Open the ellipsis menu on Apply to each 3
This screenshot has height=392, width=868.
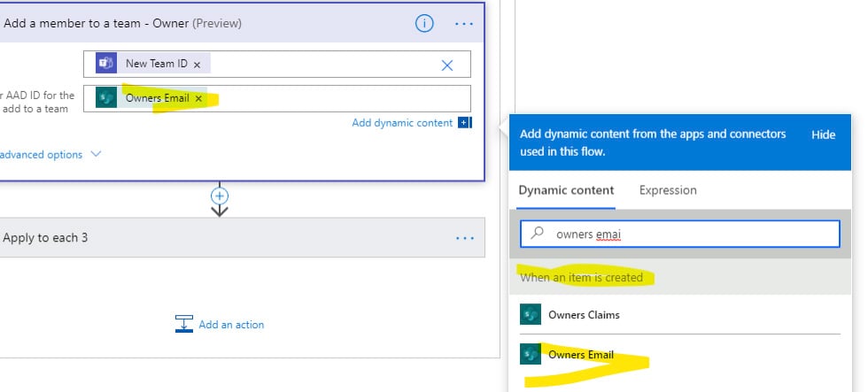point(464,238)
